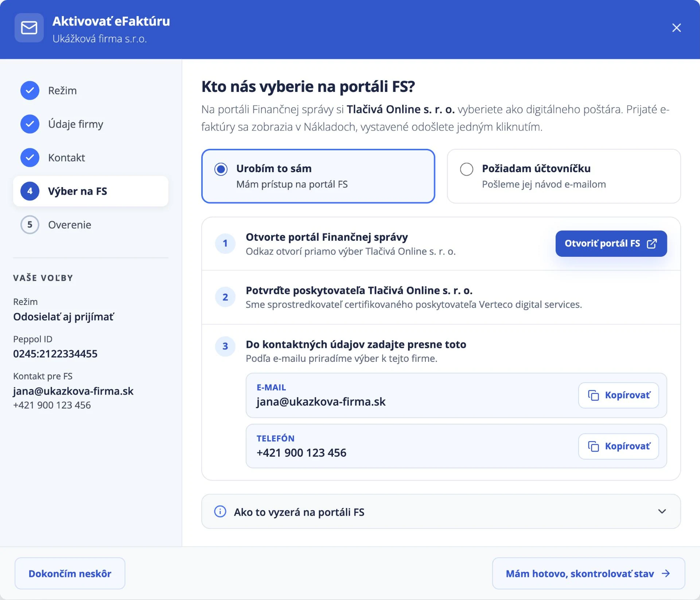Click external link icon on Otvoriť portál FS
This screenshot has width=700, height=600.
point(652,244)
